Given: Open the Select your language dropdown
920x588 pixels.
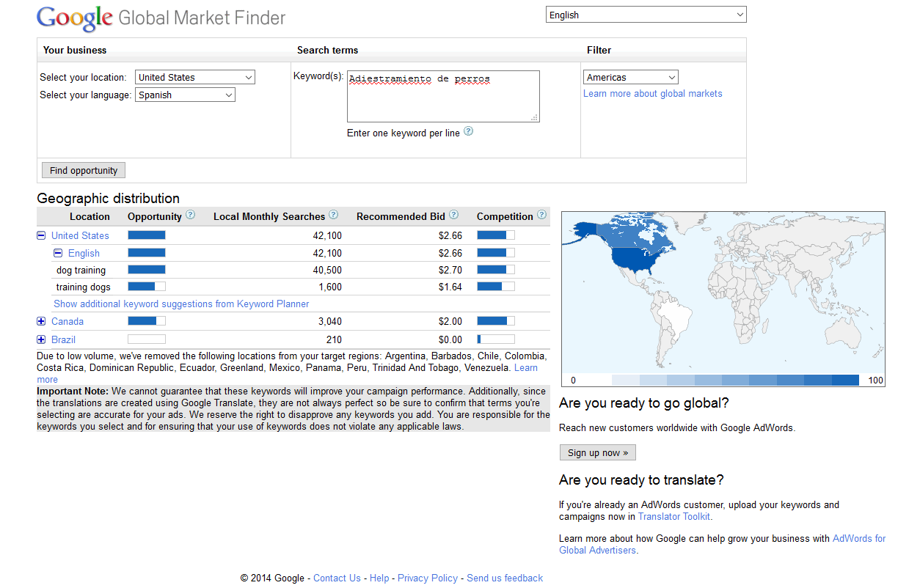Looking at the screenshot, I should coord(186,95).
